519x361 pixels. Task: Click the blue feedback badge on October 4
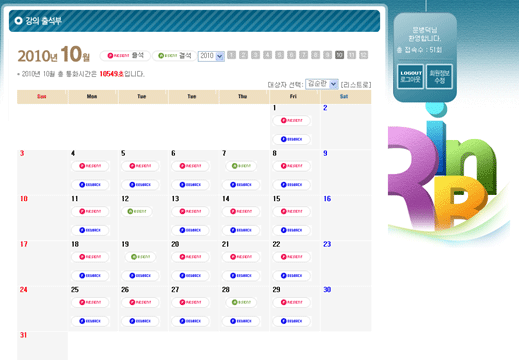point(90,185)
